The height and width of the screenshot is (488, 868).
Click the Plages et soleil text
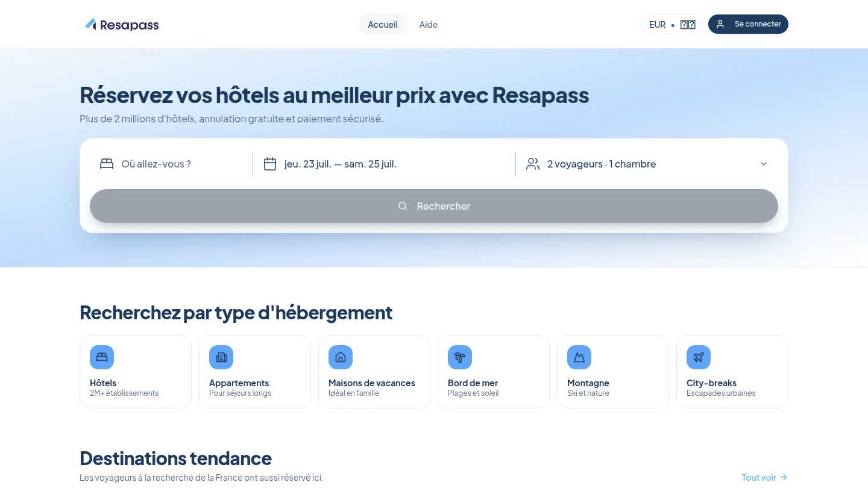[x=473, y=393]
